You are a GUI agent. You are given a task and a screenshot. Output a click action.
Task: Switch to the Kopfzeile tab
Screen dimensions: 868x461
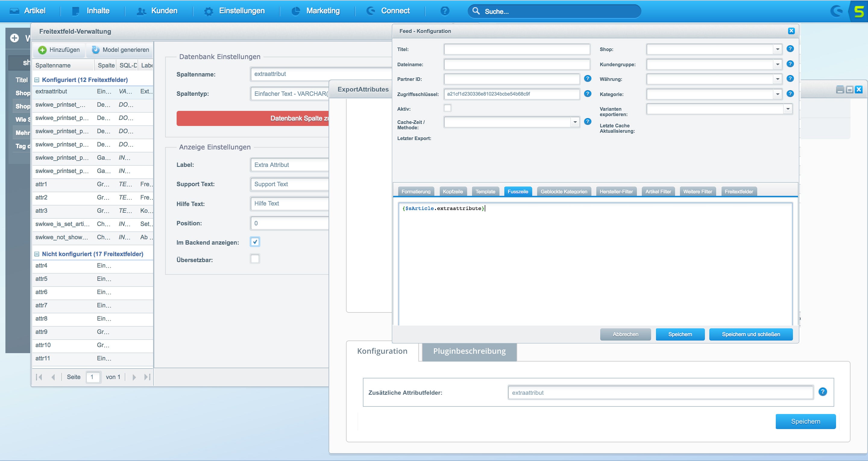[x=453, y=191]
